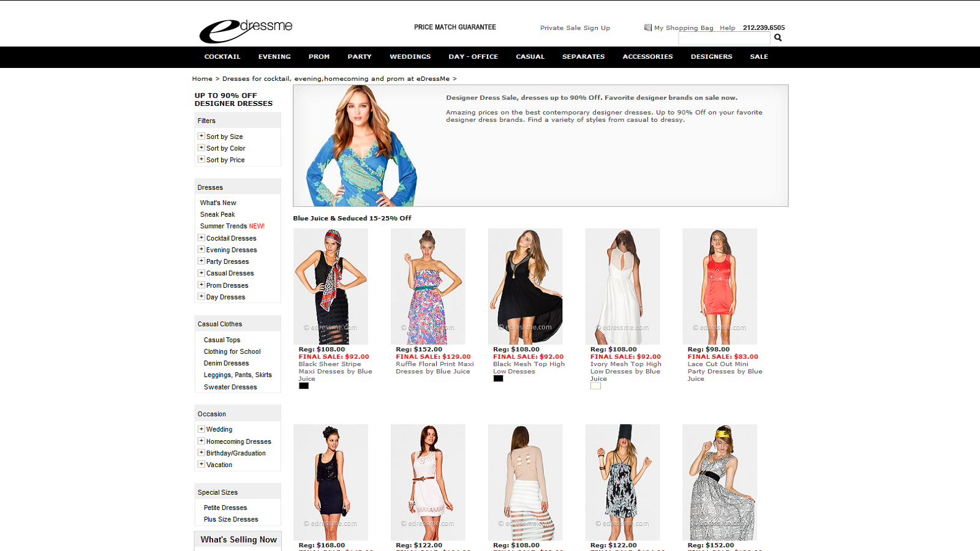Open Petite Dresses link

(225, 508)
